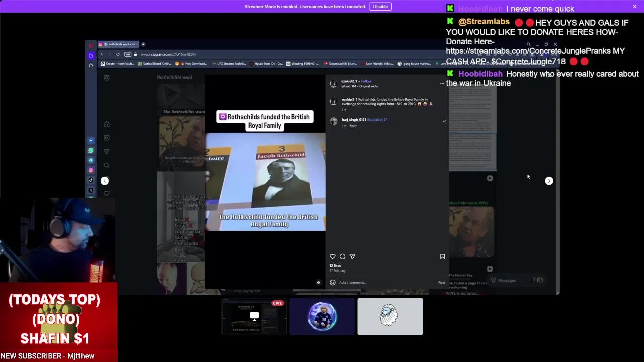Open a new browser tab
The image size is (644, 362).
click(x=143, y=44)
